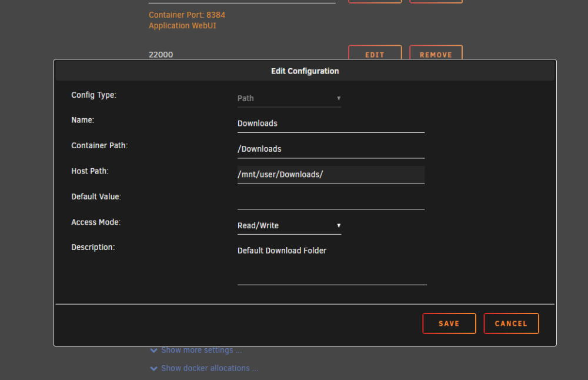Screen dimensions: 588x380
Task: Focus the Name field containing Downloads
Action: (x=330, y=124)
